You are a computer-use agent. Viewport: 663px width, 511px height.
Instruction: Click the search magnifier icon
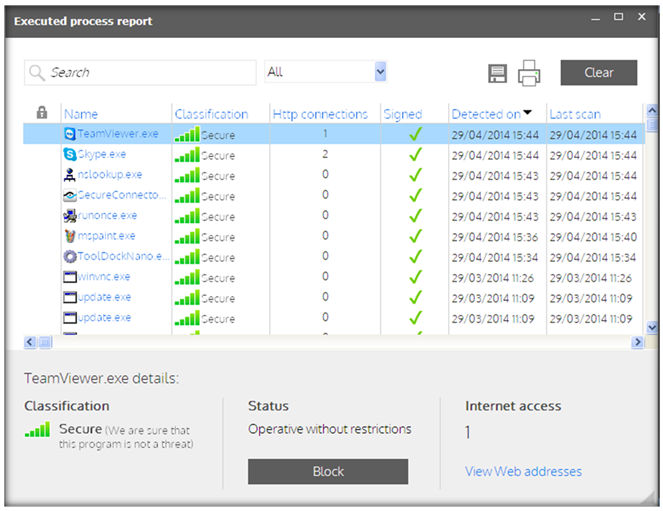point(37,73)
